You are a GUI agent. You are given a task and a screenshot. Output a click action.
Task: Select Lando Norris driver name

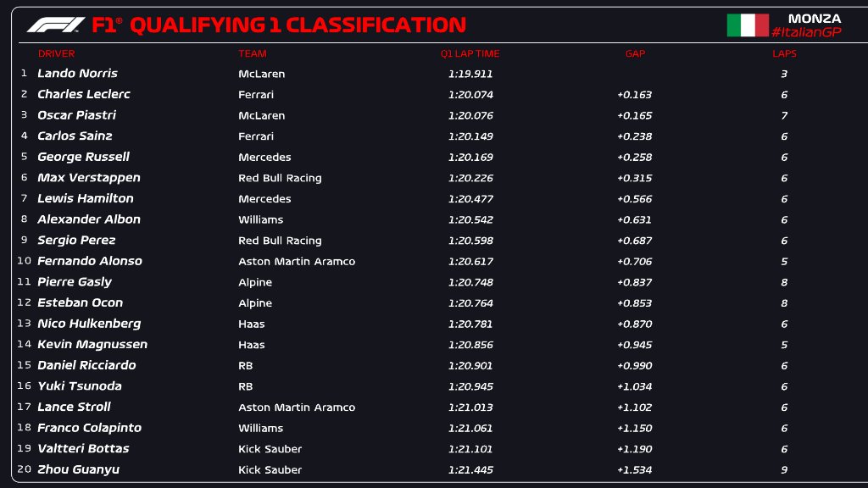pyautogui.click(x=77, y=74)
